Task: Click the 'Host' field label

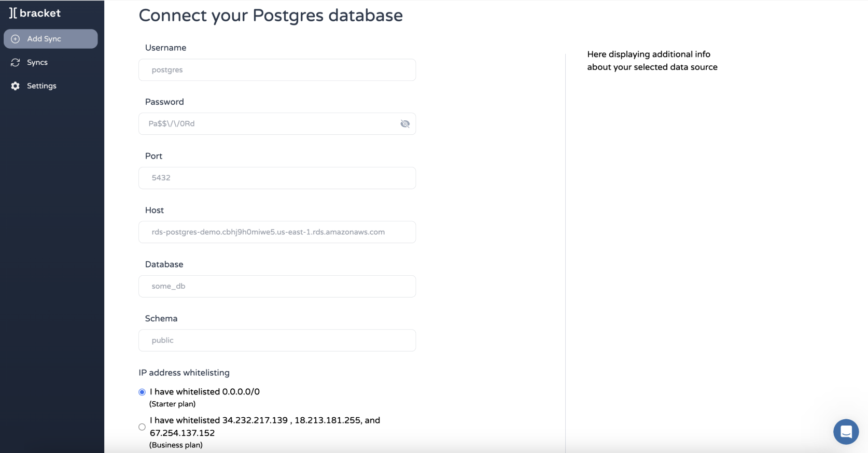Action: tap(155, 210)
